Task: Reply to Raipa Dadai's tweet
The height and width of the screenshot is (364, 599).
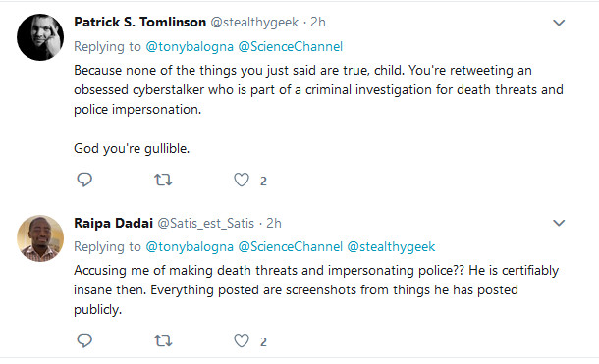Action: (84, 340)
